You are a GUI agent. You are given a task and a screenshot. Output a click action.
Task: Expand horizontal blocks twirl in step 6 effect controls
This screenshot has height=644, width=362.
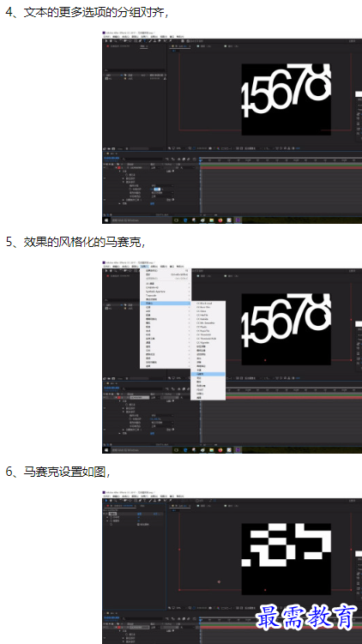(107, 517)
